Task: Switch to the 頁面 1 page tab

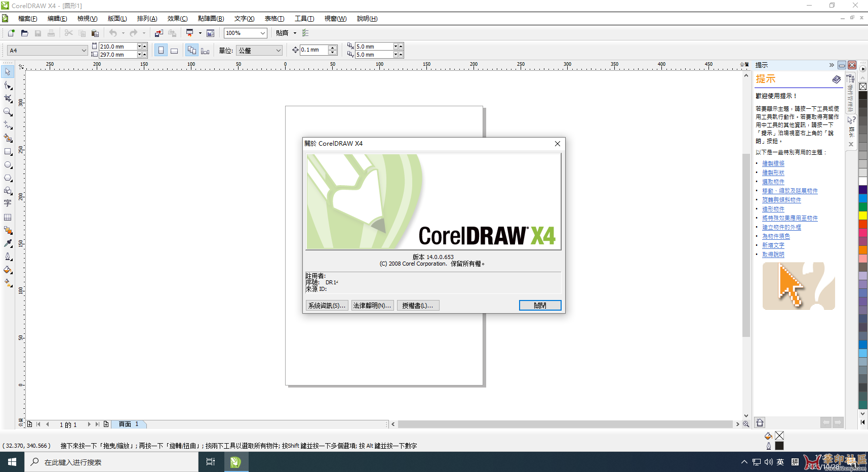Action: pos(128,424)
